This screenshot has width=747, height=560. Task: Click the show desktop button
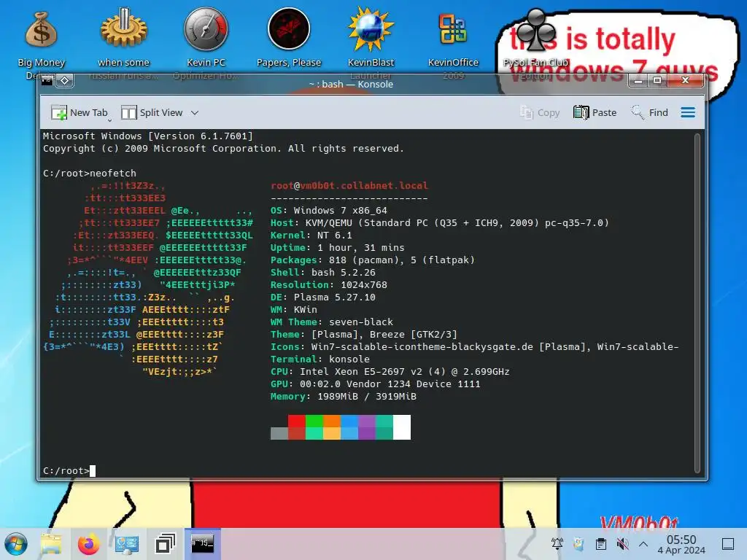[728, 544]
